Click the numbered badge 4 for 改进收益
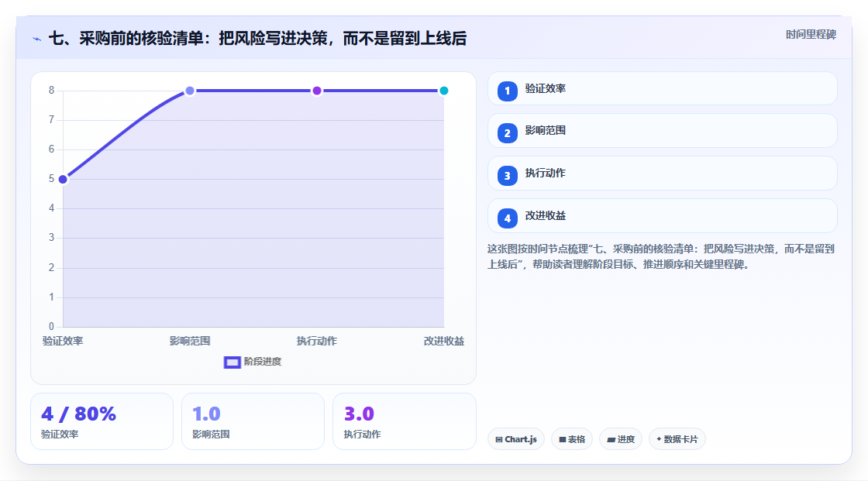868x481 pixels. pos(507,218)
